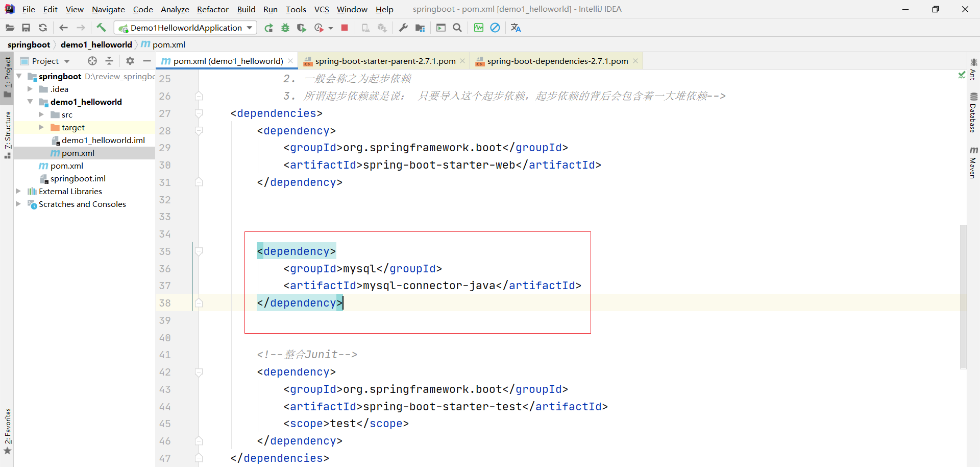Open Settings via the wrench icon
This screenshot has height=467, width=980.
pos(403,28)
